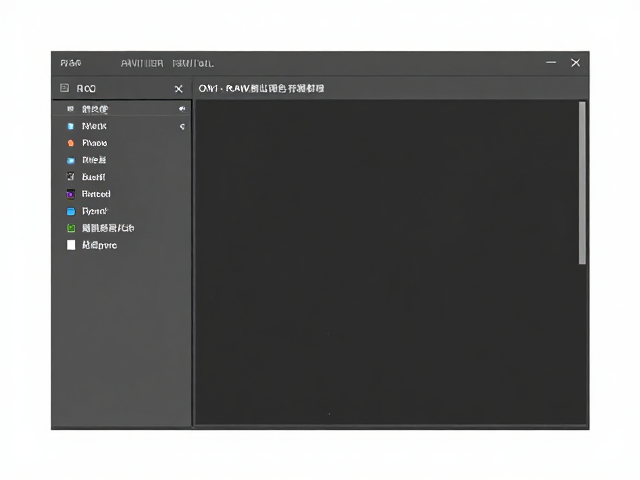The width and height of the screenshot is (640, 480).
Task: Open the blue folder icon entry in the sidebar
Action: pyautogui.click(x=71, y=211)
